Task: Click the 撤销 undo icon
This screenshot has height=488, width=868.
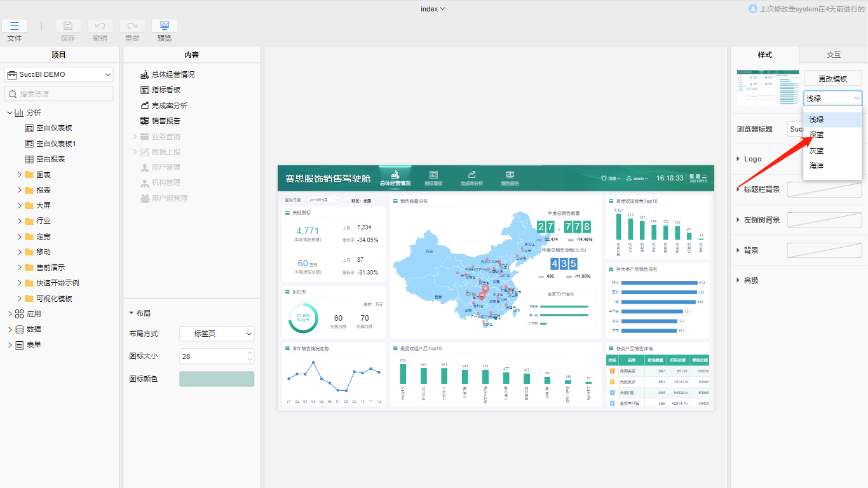Action: 100,26
